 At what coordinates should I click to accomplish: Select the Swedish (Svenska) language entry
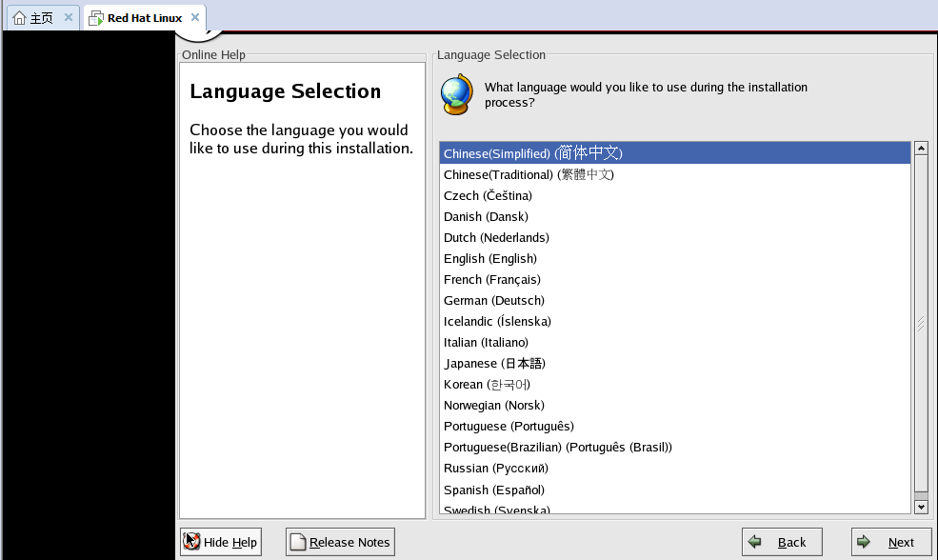[x=675, y=508]
